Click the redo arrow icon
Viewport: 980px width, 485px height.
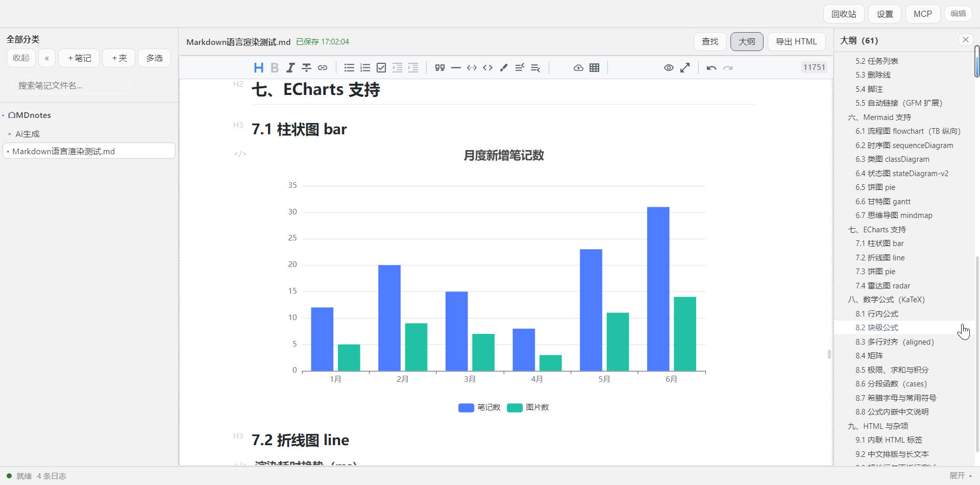click(728, 67)
